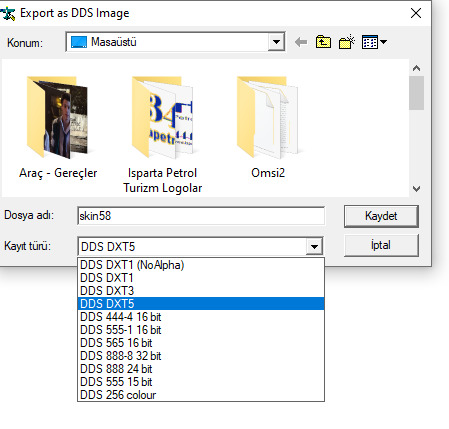Click the Kaydet button
Viewport: 449px width, 429px height.
pos(381,216)
